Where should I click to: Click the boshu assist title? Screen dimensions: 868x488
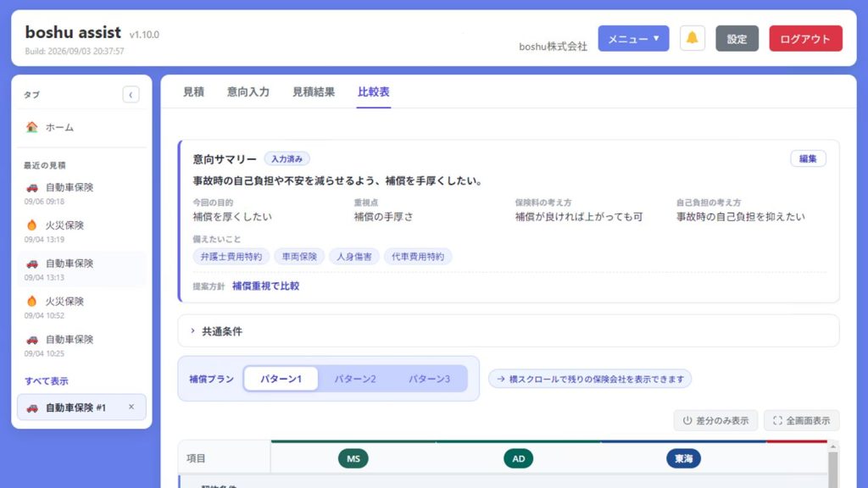(x=73, y=32)
